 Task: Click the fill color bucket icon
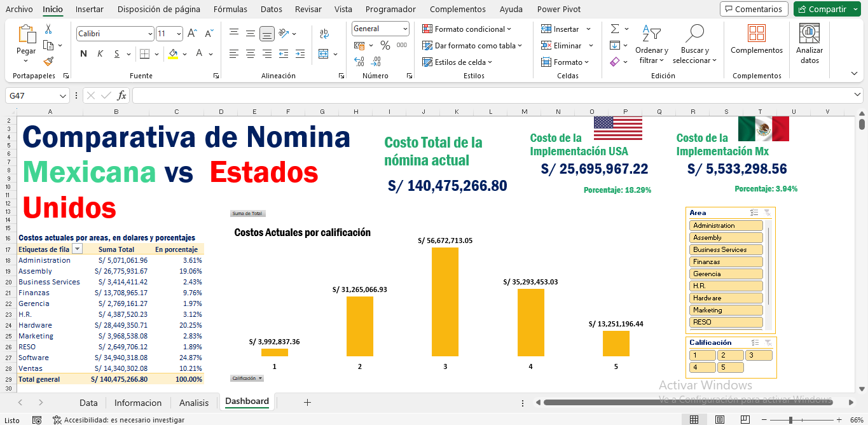pyautogui.click(x=172, y=54)
